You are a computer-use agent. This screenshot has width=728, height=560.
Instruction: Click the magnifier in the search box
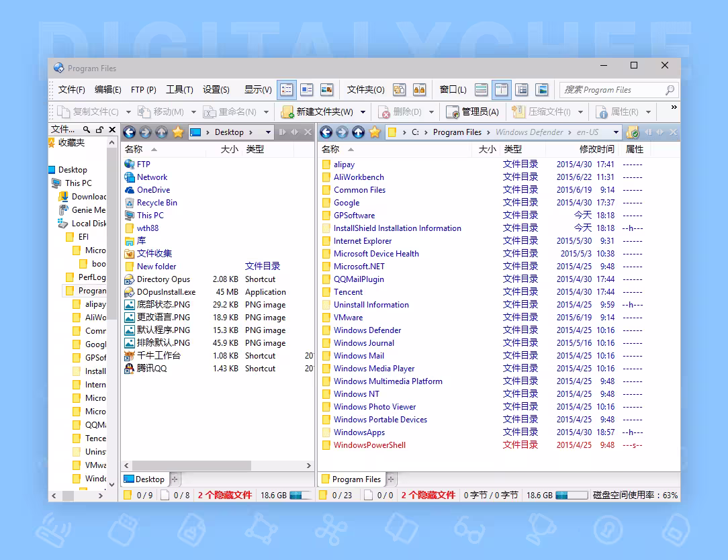coord(670,90)
